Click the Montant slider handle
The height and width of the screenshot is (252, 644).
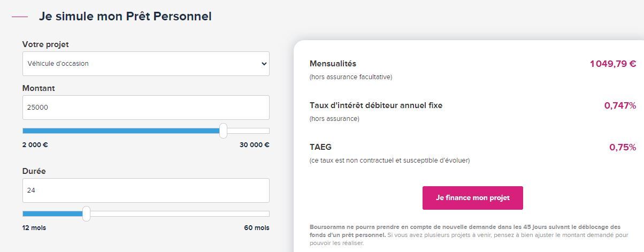coord(223,131)
